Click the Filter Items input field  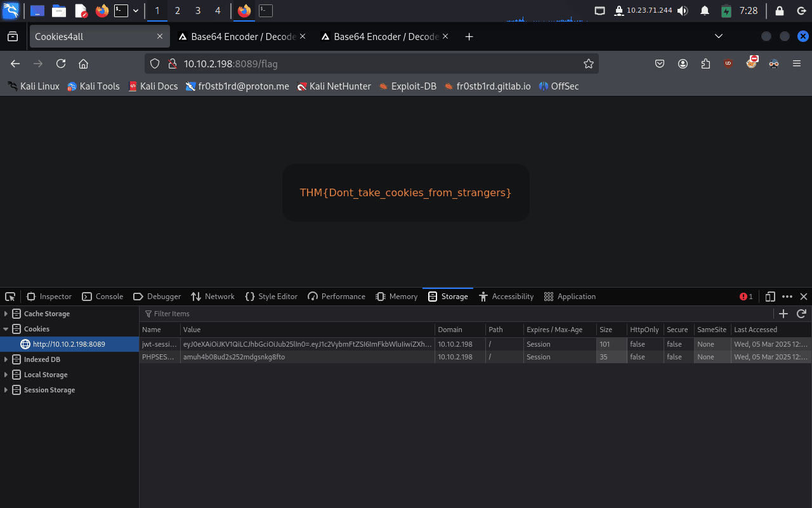pos(444,314)
